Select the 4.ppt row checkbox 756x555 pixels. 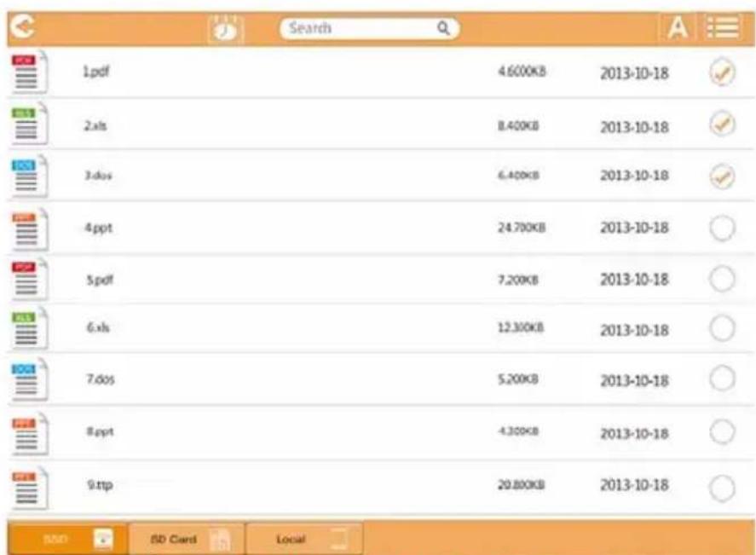click(722, 228)
